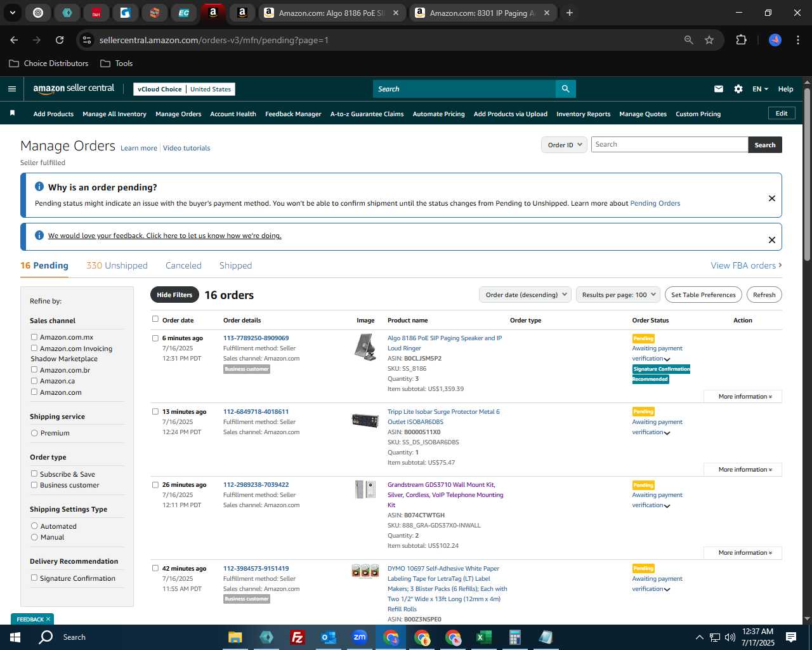Viewport: 812px width, 650px height.
Task: Select the Premium shipping service radio
Action: 34,433
